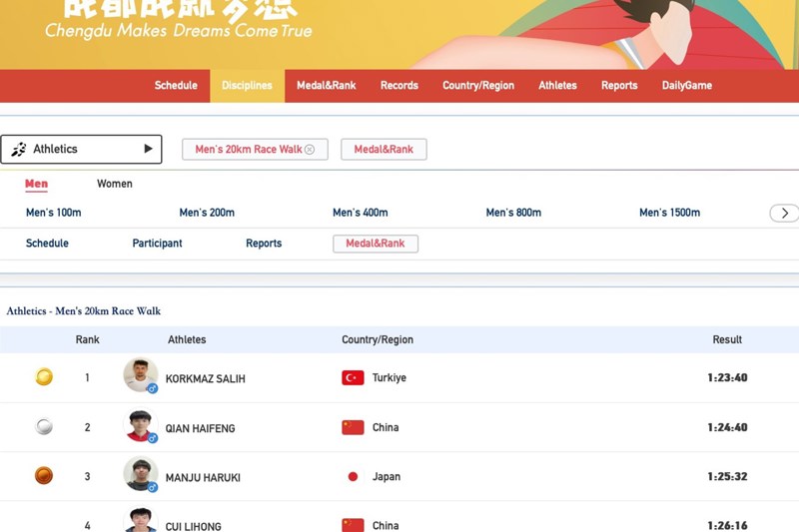Open Korkmaz Salih's athlete photo
This screenshot has width=799, height=532.
coord(140,375)
